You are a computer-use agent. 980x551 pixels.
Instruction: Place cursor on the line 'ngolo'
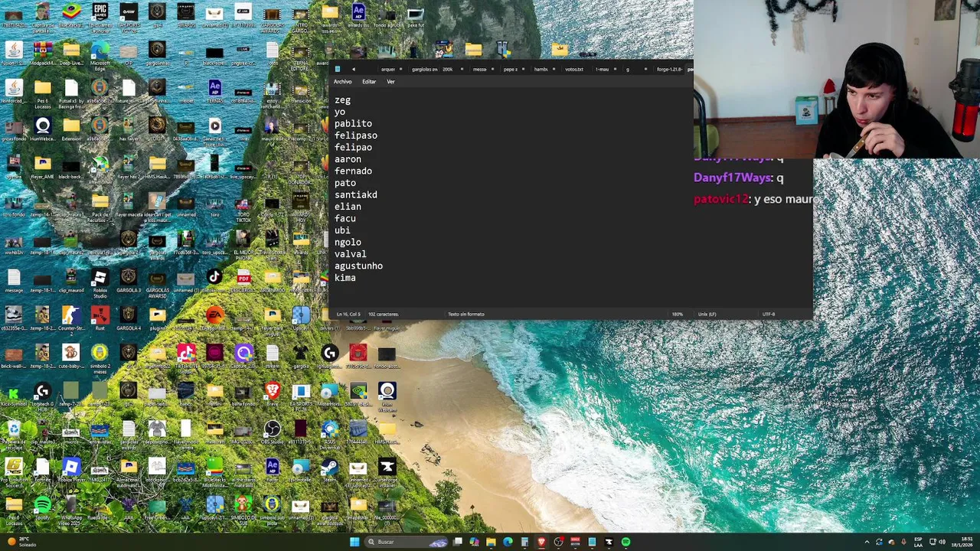click(x=348, y=242)
